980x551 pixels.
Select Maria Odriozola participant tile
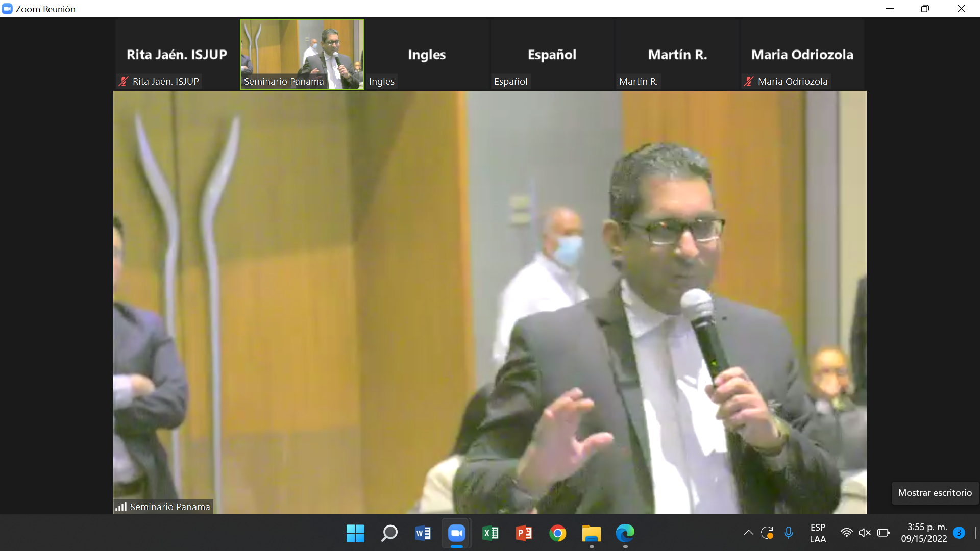click(802, 55)
